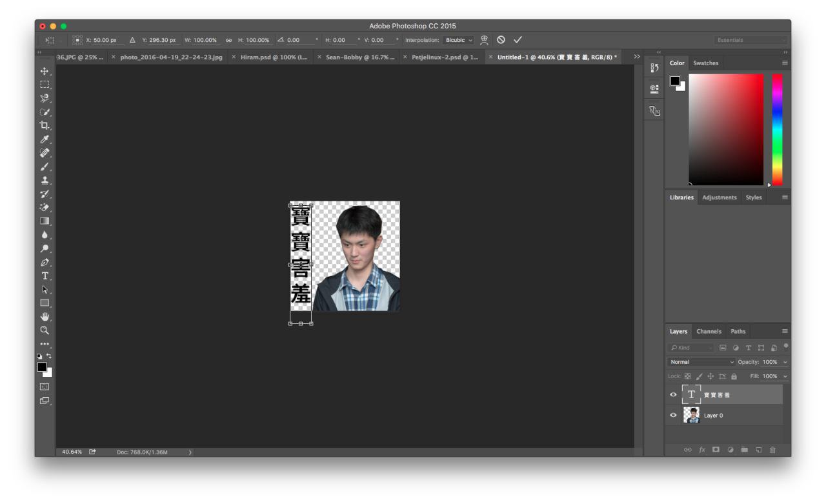Select the Blur tool

point(45,235)
